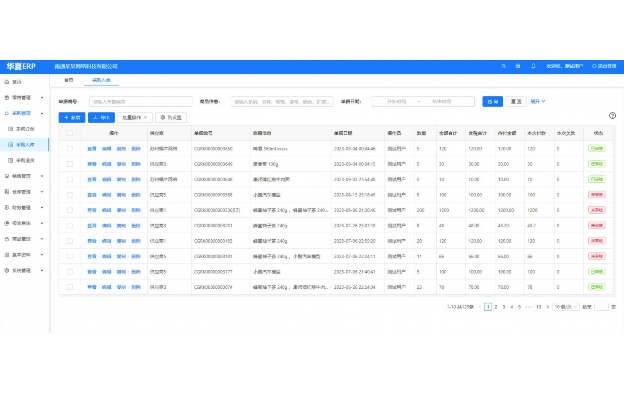Open the welcome user menu in the header
Viewport: 624px width, 393px height.
pos(565,66)
